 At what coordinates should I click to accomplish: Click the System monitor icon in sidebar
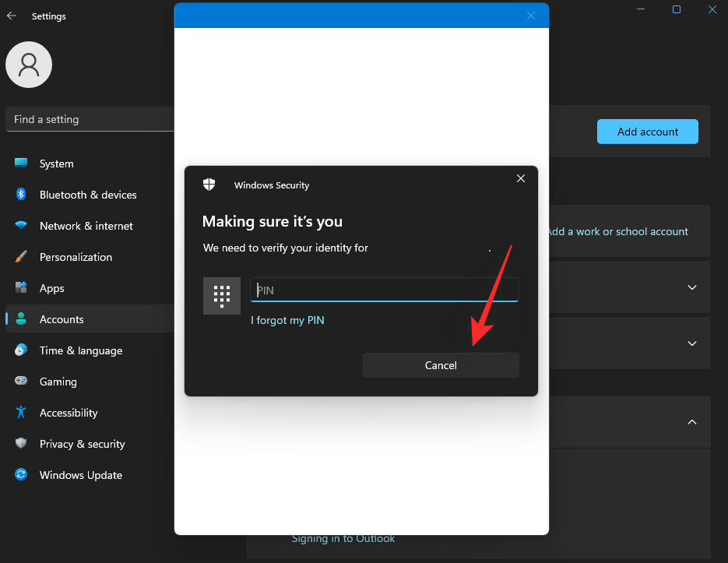pos(21,164)
